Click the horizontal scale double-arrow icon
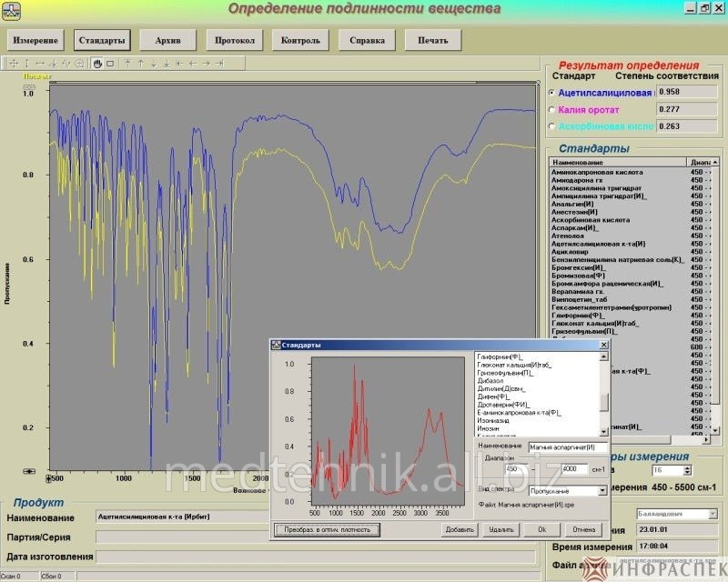The height and width of the screenshot is (582, 728). [40, 64]
